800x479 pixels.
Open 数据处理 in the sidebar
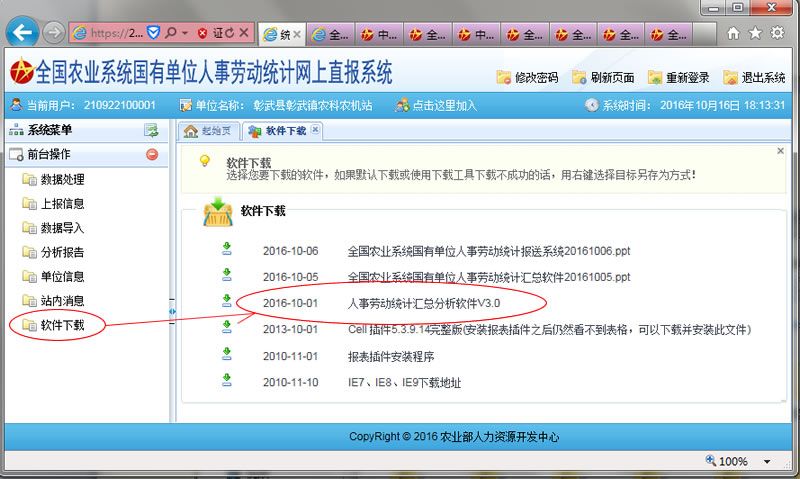pyautogui.click(x=62, y=180)
